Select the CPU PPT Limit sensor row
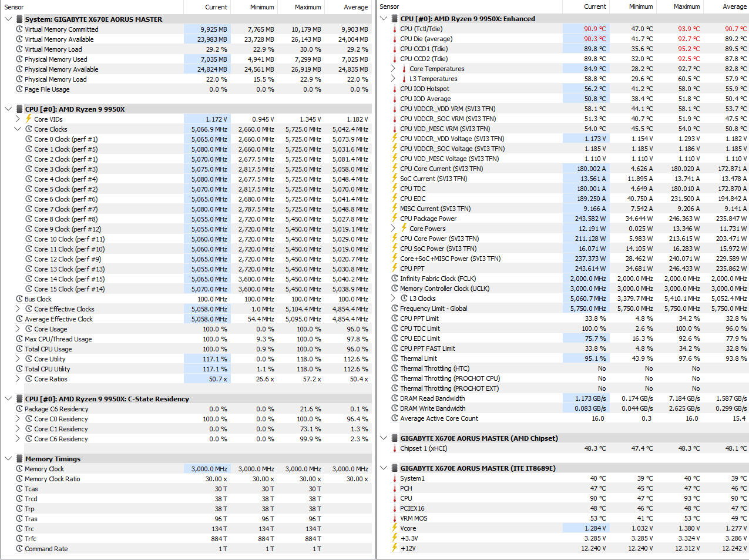749x560 pixels. tap(563, 318)
